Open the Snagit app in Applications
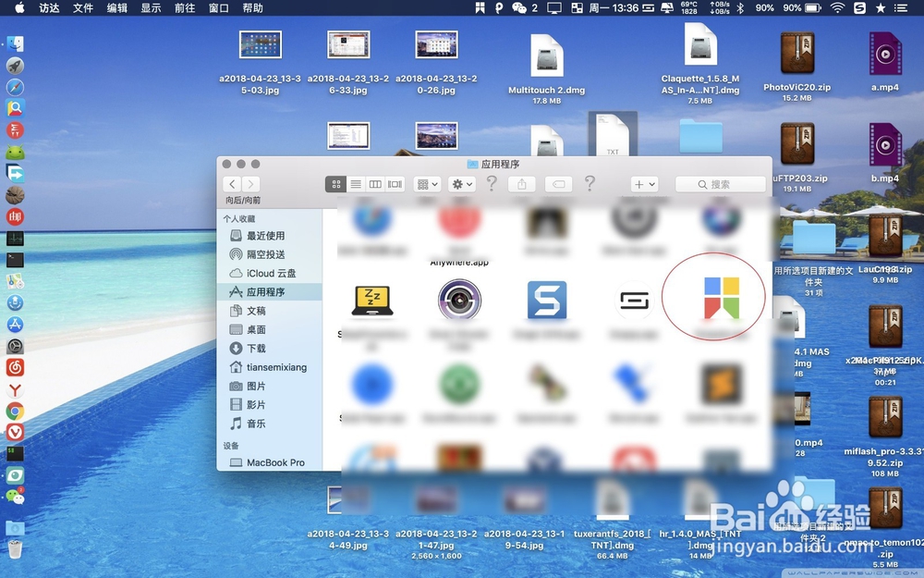924x578 pixels. [545, 299]
